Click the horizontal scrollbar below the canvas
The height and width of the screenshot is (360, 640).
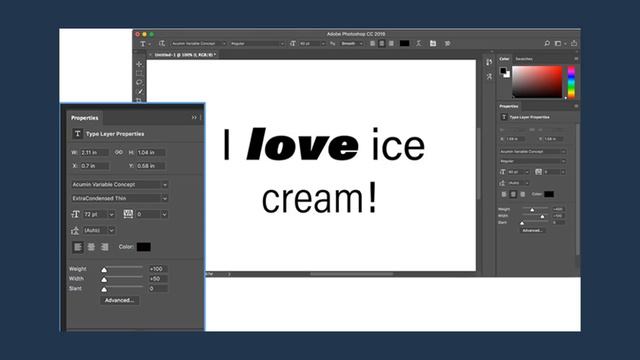coord(352,274)
